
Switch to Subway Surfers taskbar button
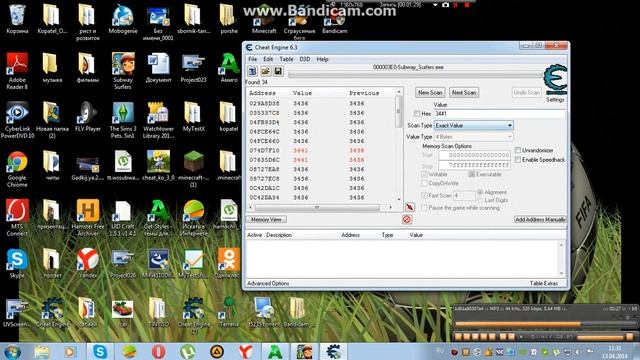(x=304, y=351)
